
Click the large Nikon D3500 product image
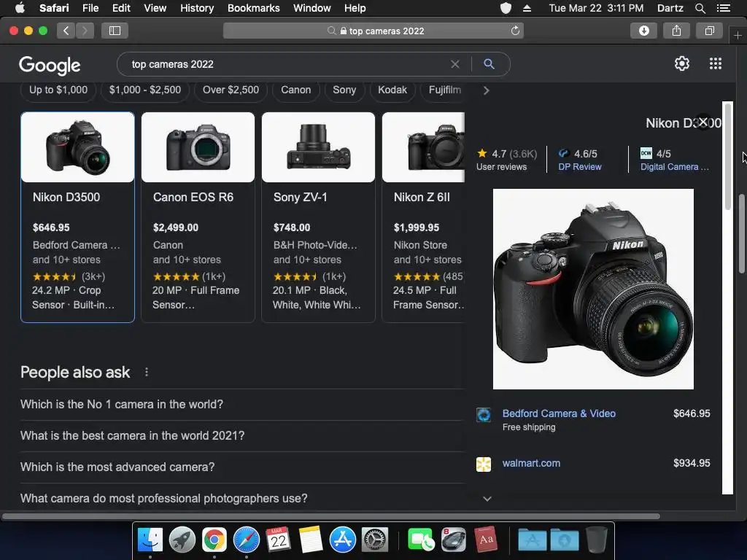[593, 289]
